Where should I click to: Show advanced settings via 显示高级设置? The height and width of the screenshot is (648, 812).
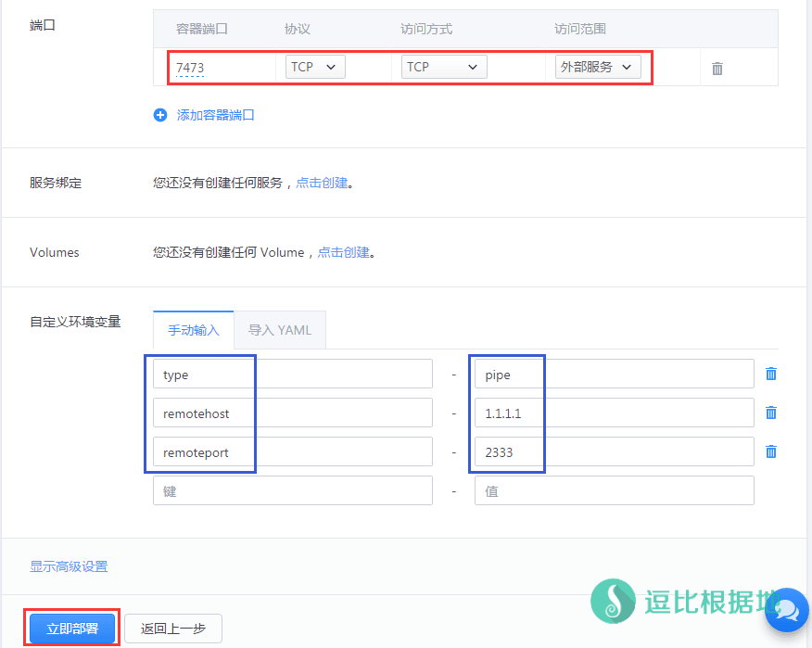(x=69, y=566)
